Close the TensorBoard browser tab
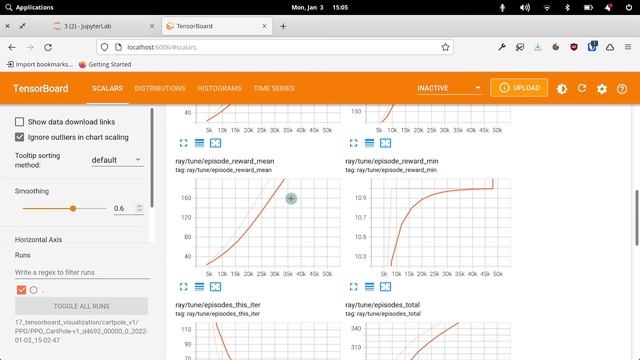Image resolution: width=640 pixels, height=360 pixels. (264, 26)
